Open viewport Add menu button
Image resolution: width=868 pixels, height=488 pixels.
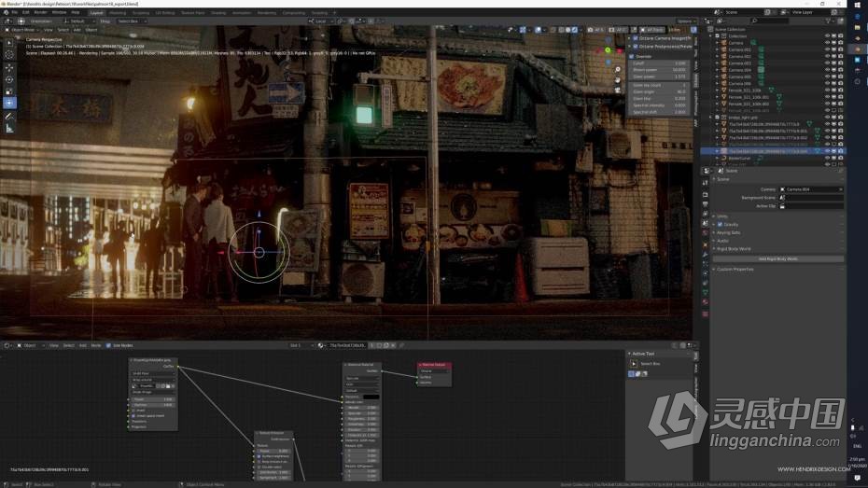(x=77, y=30)
